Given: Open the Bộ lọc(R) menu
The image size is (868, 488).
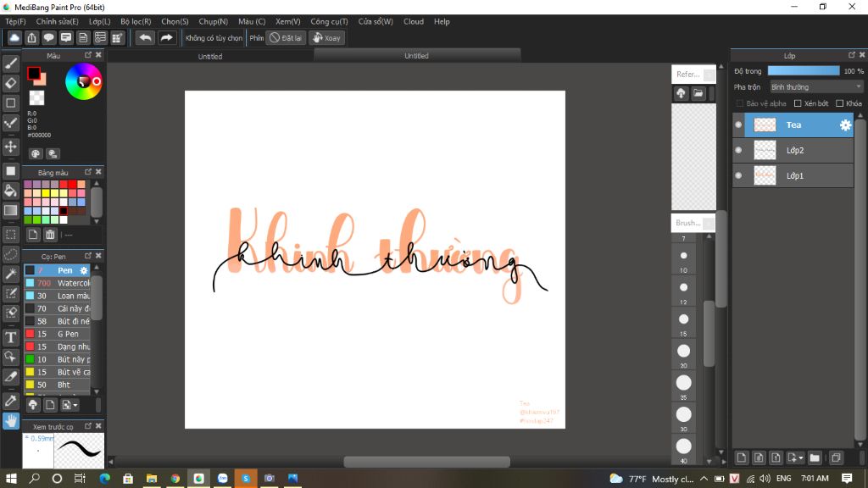Looking at the screenshot, I should [136, 21].
